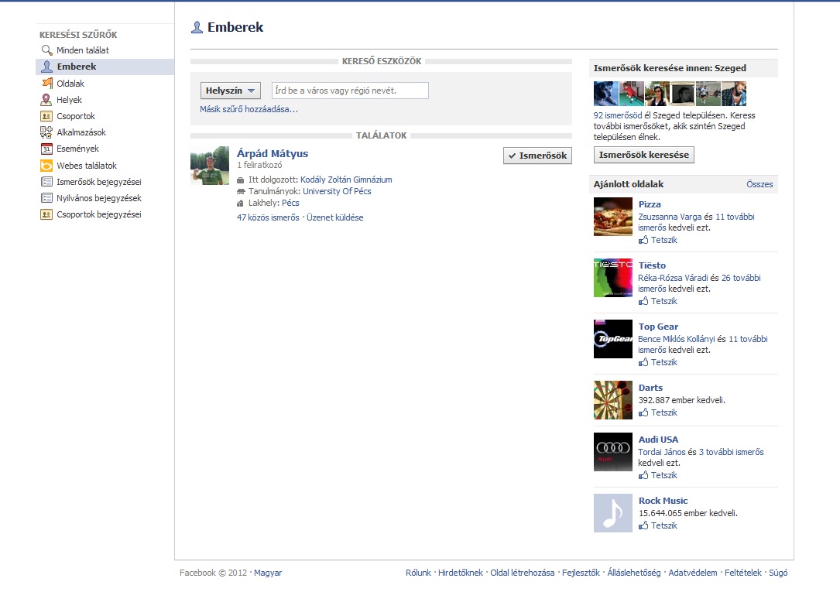The height and width of the screenshot is (616, 840).
Task: Click the group icon beside Csoportok bejegyzései
Action: [x=46, y=214]
